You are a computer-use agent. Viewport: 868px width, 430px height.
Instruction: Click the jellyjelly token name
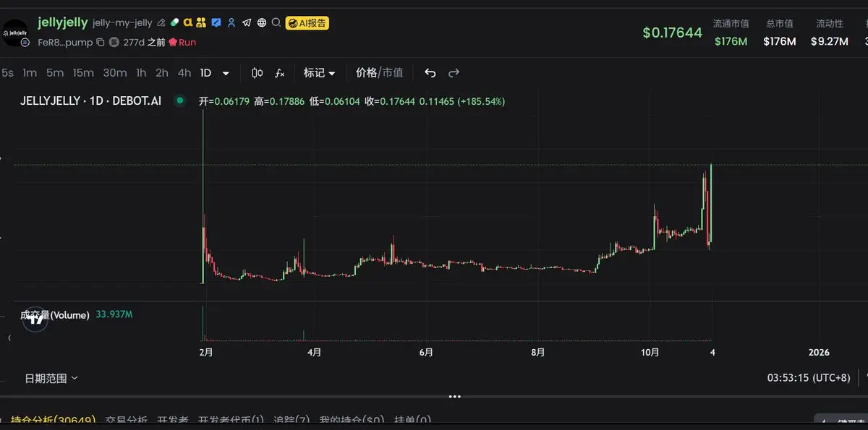point(63,22)
